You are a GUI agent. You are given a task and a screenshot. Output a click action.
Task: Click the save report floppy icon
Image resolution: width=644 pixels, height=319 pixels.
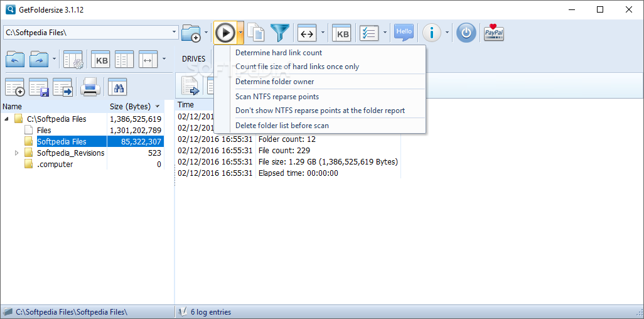pyautogui.click(x=39, y=87)
